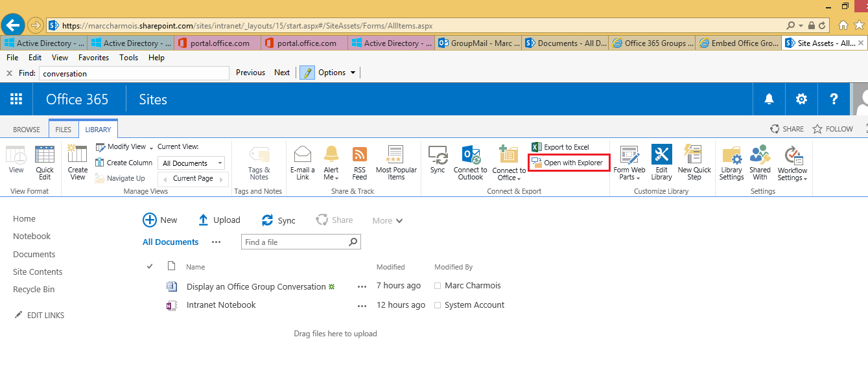Open the settings gear menu
The image size is (868, 392).
tap(802, 99)
